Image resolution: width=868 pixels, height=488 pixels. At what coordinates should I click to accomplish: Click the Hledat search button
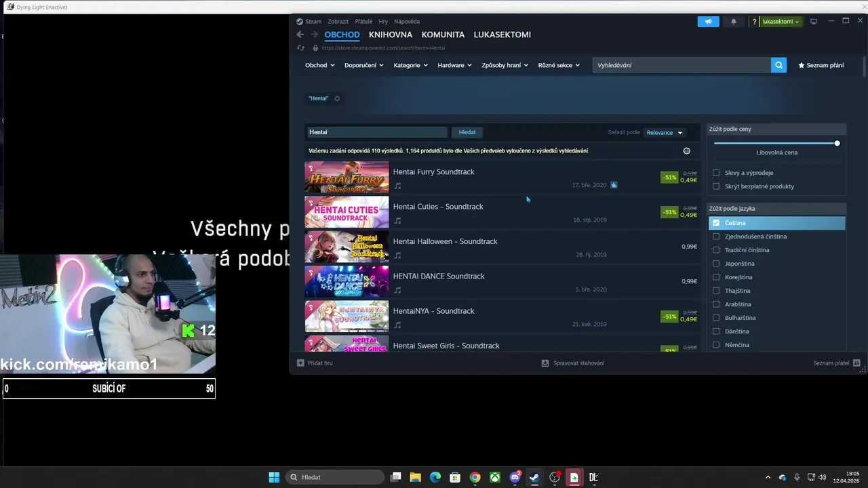pos(467,133)
